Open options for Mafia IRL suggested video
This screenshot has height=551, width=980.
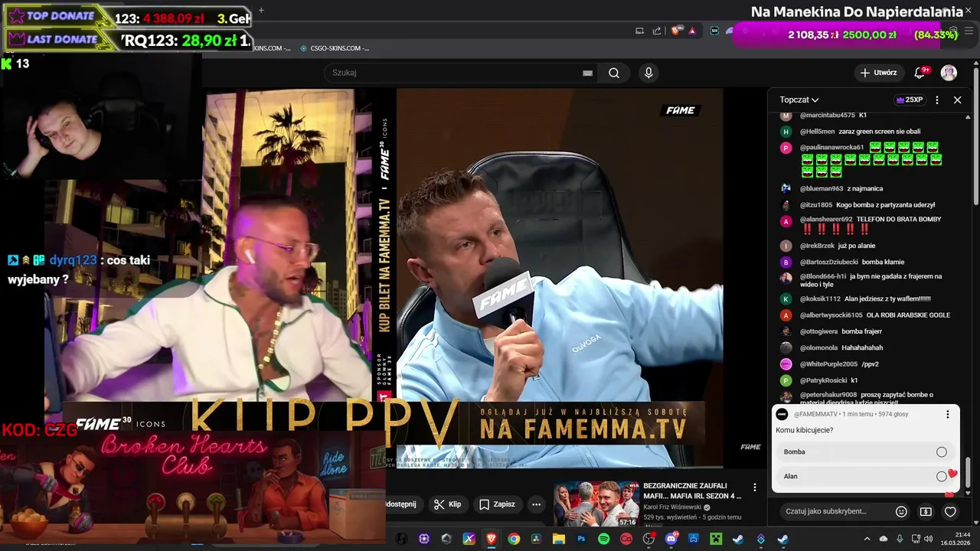click(x=755, y=487)
